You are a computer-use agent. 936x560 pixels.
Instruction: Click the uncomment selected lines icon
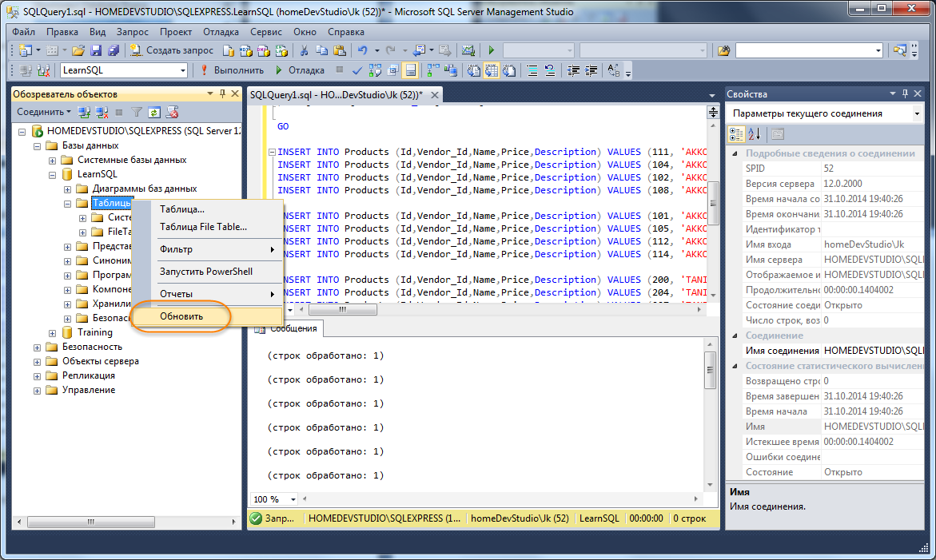pyautogui.click(x=550, y=70)
